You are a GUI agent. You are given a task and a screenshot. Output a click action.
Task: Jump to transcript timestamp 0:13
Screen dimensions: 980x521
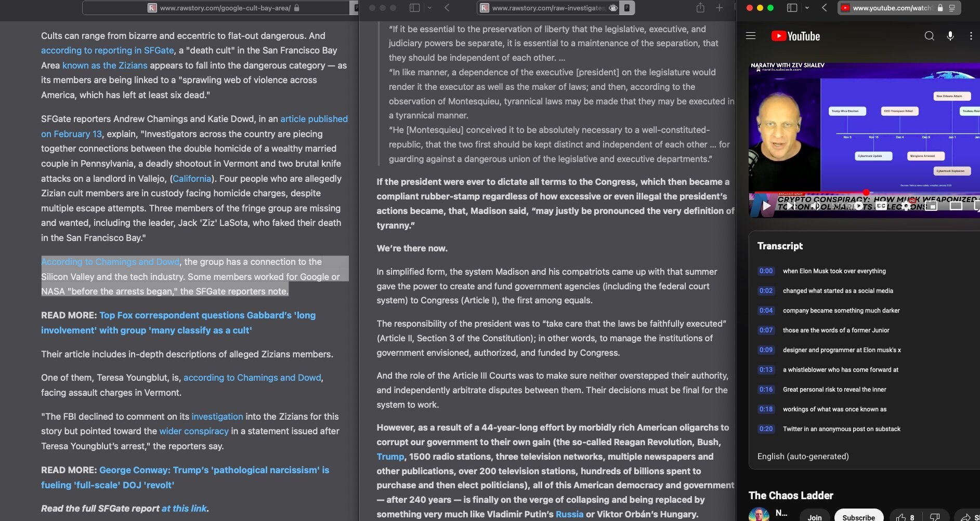[x=766, y=370]
